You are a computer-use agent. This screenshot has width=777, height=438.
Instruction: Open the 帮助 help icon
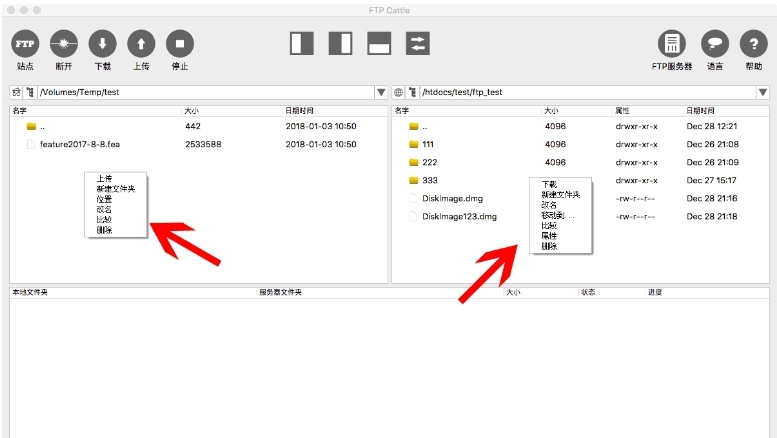pyautogui.click(x=754, y=44)
